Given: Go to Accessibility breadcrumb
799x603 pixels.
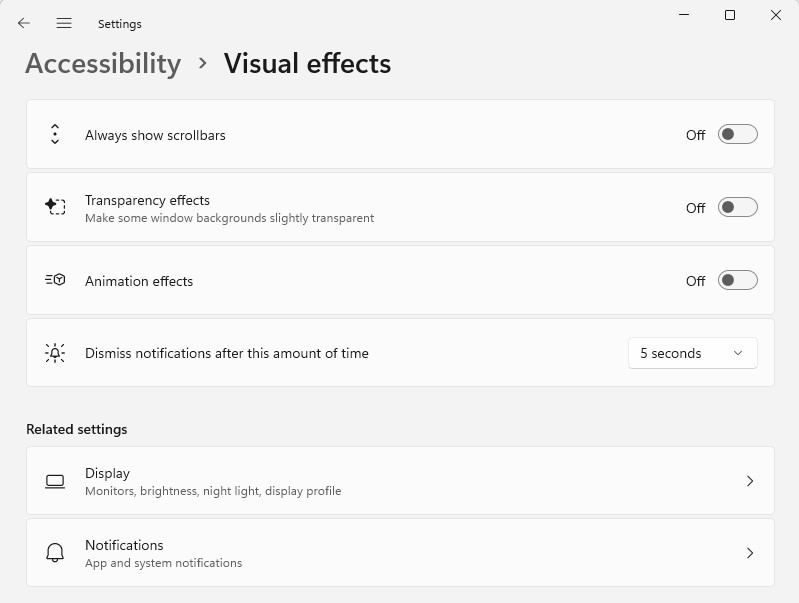Looking at the screenshot, I should pyautogui.click(x=103, y=63).
